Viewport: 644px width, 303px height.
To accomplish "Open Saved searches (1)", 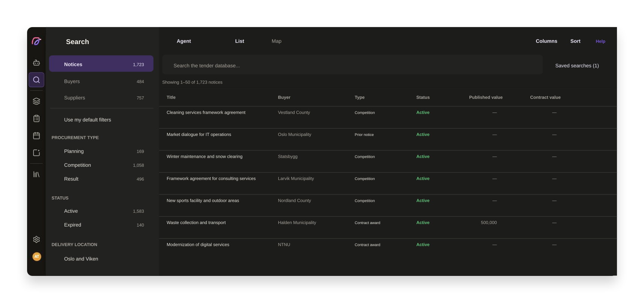I will coord(577,65).
